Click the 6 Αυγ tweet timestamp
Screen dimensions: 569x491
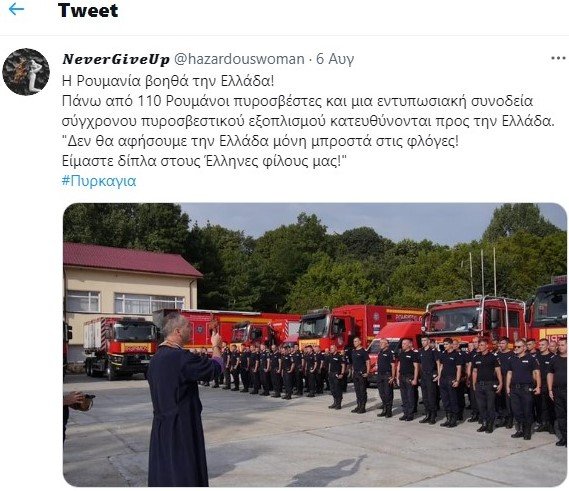pos(335,59)
